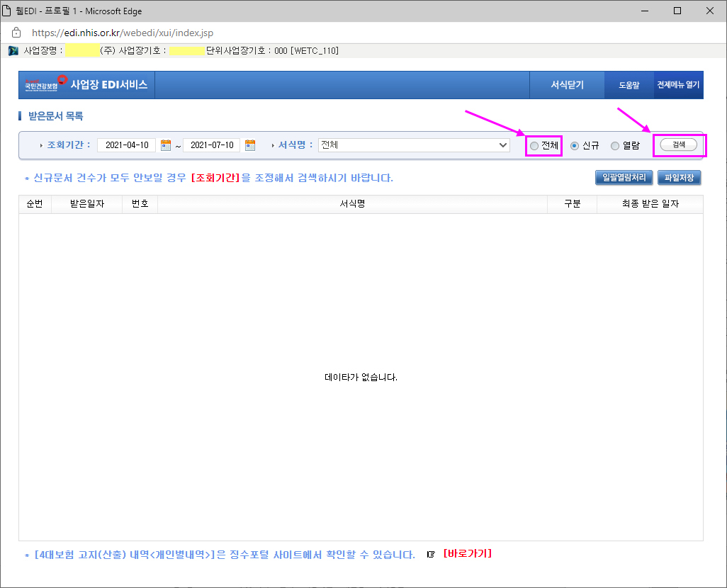
Task: Click the 서식명 column header
Action: [352, 204]
